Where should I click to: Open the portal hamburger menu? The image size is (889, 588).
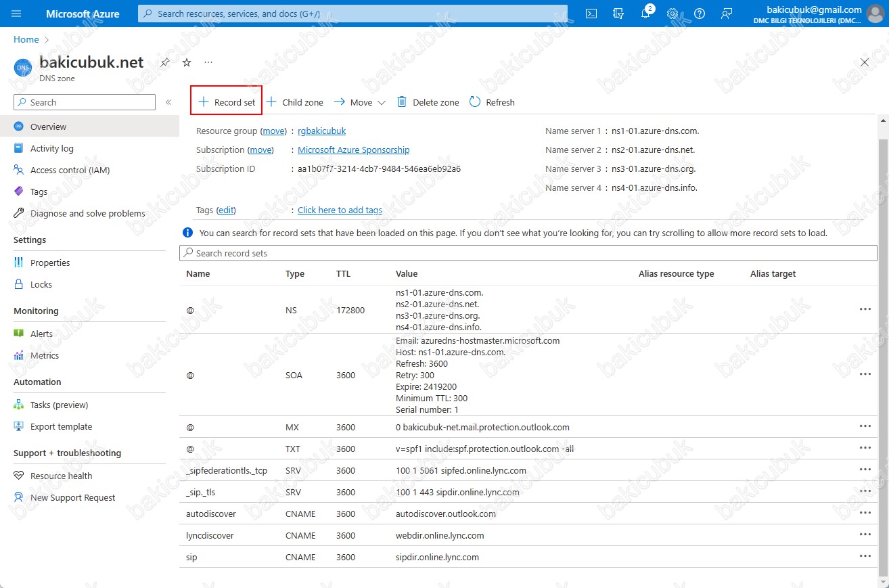pos(17,14)
